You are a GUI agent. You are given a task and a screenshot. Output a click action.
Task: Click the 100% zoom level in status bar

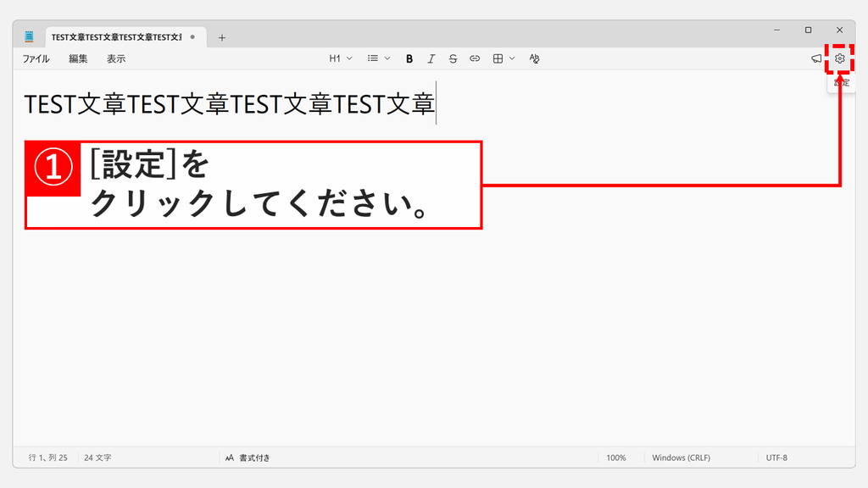coord(616,457)
